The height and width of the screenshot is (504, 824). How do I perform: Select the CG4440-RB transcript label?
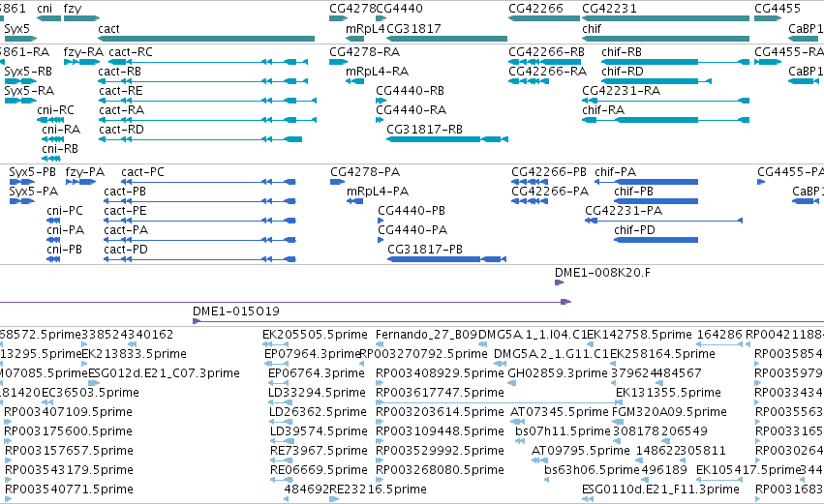410,91
